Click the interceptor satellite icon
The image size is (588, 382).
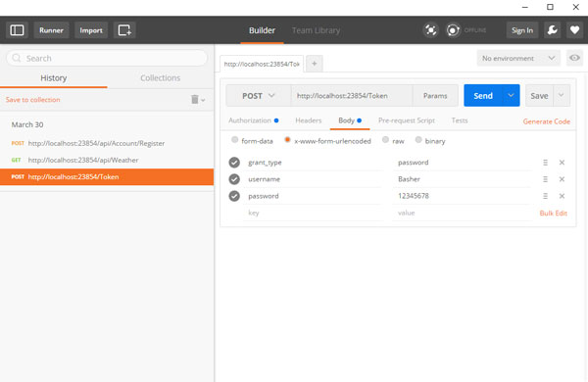pyautogui.click(x=430, y=30)
